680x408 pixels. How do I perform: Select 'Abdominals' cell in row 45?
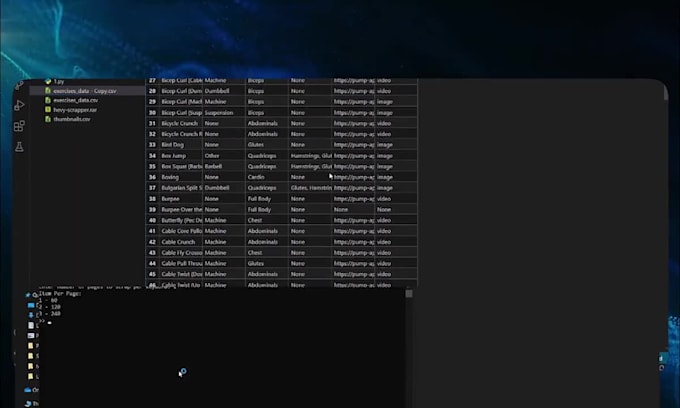(x=267, y=274)
